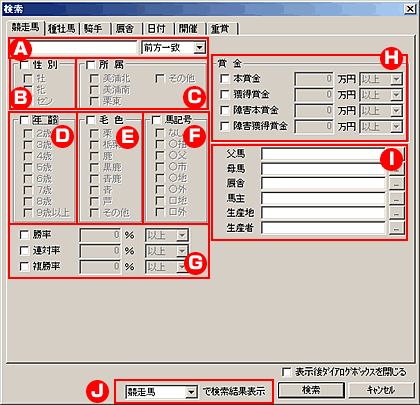Screen dimensions: 420x405
Task: Enable the 毛色 group checkbox
Action: click(x=90, y=120)
